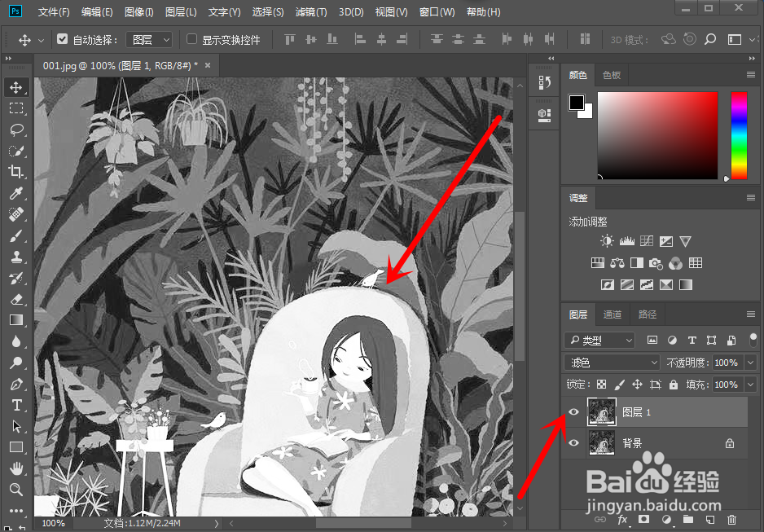Select the Rectangular Marquee tool
The height and width of the screenshot is (532, 764).
(x=16, y=108)
